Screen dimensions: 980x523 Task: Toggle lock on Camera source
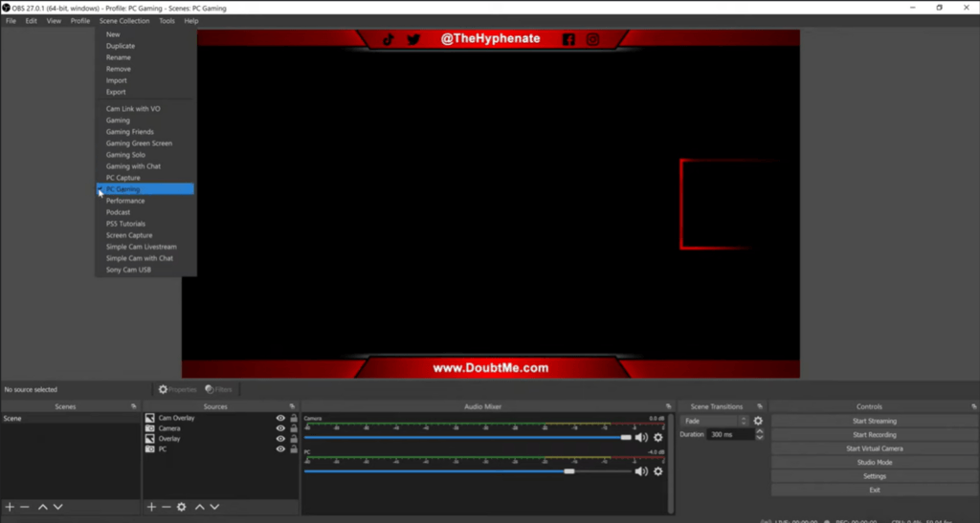tap(294, 428)
